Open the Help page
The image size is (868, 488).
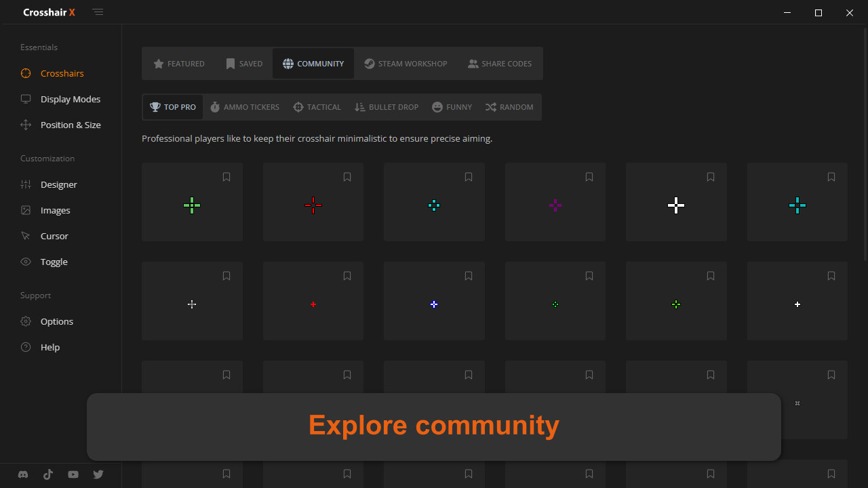50,347
